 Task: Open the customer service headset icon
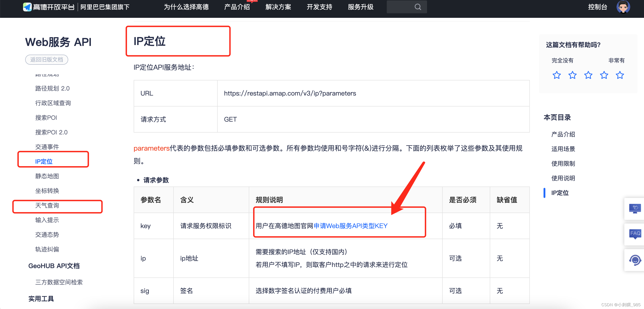coord(635,260)
